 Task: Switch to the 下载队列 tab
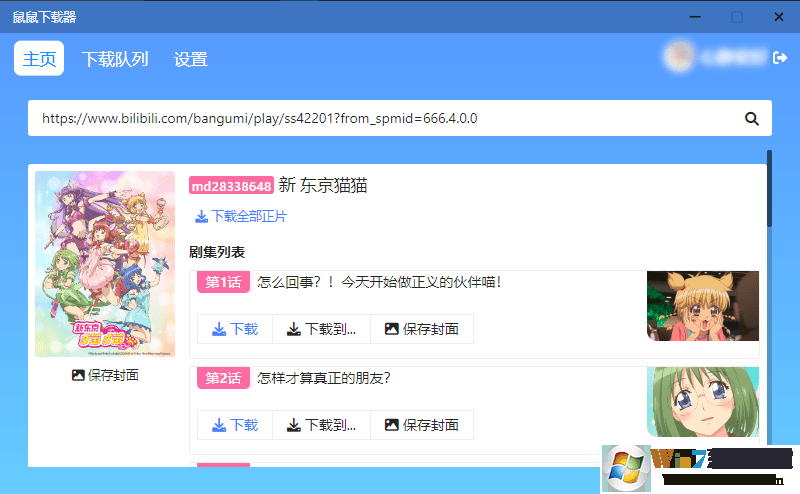click(x=115, y=59)
